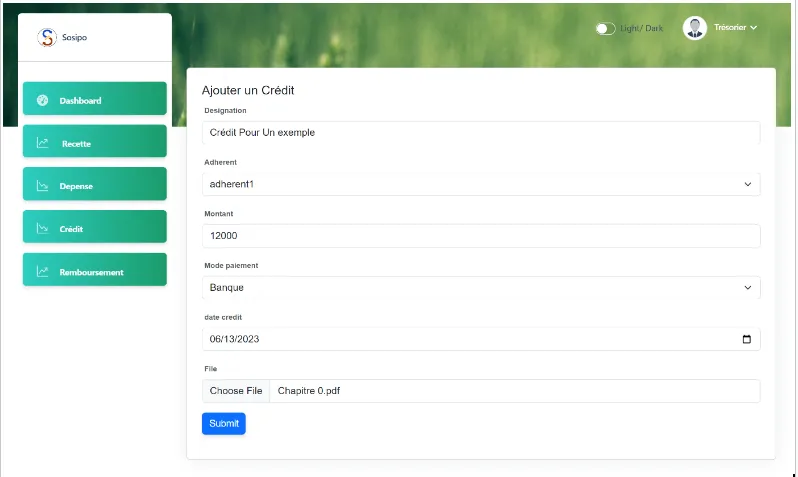
Task: Open the Crédit menu item
Action: pyautogui.click(x=95, y=227)
